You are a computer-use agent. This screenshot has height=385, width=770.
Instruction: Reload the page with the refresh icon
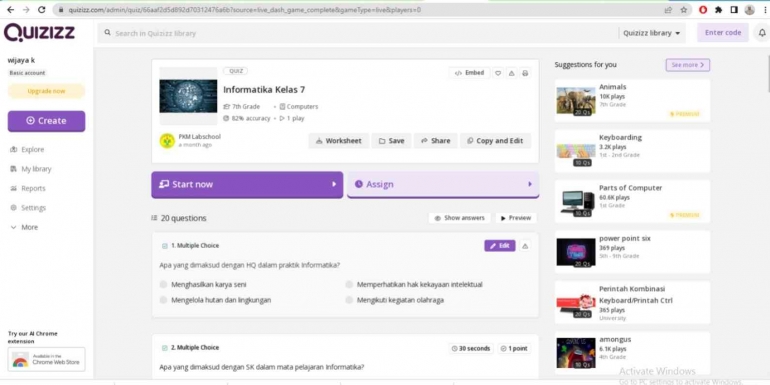(42, 10)
